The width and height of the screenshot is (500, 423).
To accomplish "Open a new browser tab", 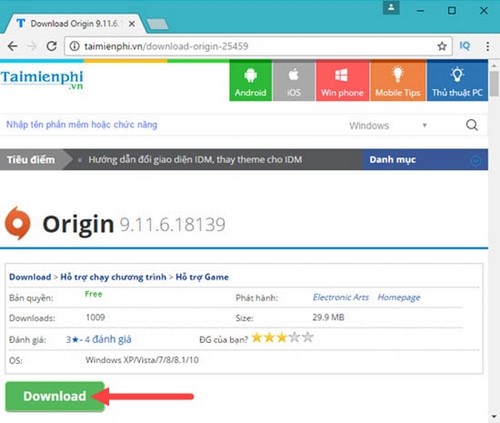I will click(x=157, y=24).
